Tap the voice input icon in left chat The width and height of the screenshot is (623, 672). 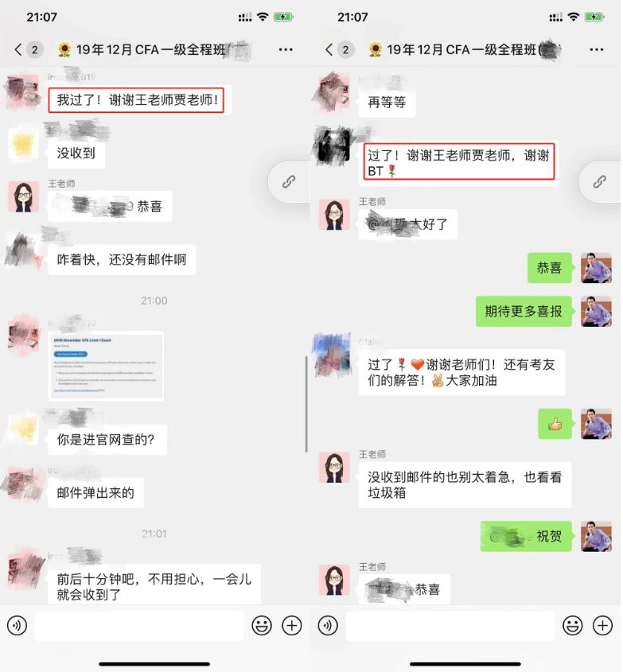pos(18,626)
